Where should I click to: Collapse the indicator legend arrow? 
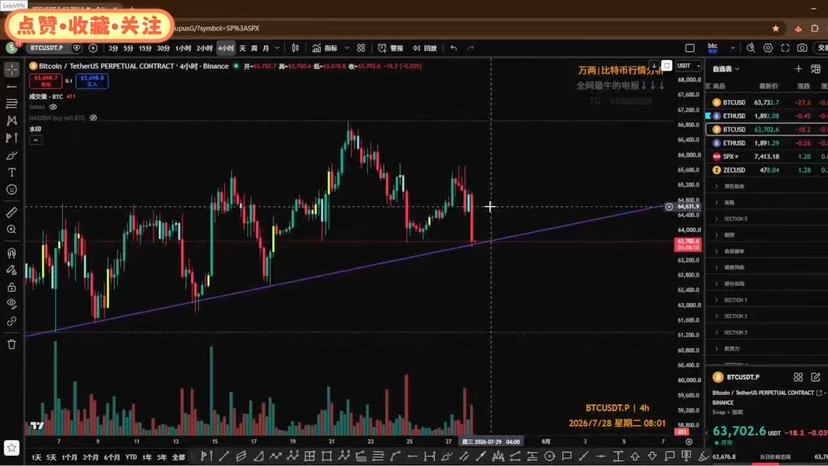pyautogui.click(x=35, y=140)
